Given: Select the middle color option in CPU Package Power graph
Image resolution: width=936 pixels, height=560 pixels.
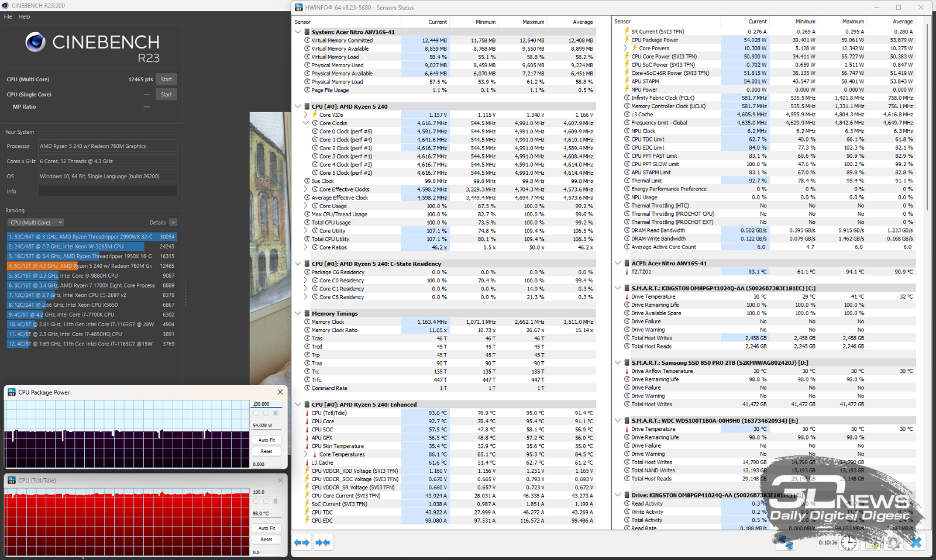Looking at the screenshot, I should pyautogui.click(x=266, y=413).
